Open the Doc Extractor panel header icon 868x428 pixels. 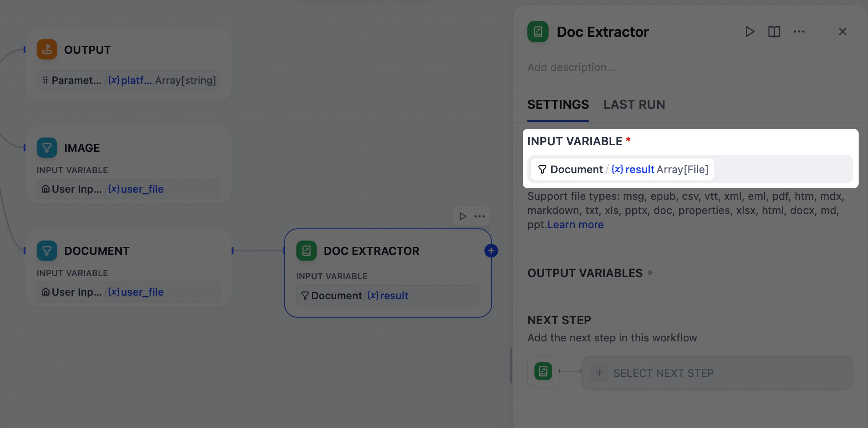(538, 32)
